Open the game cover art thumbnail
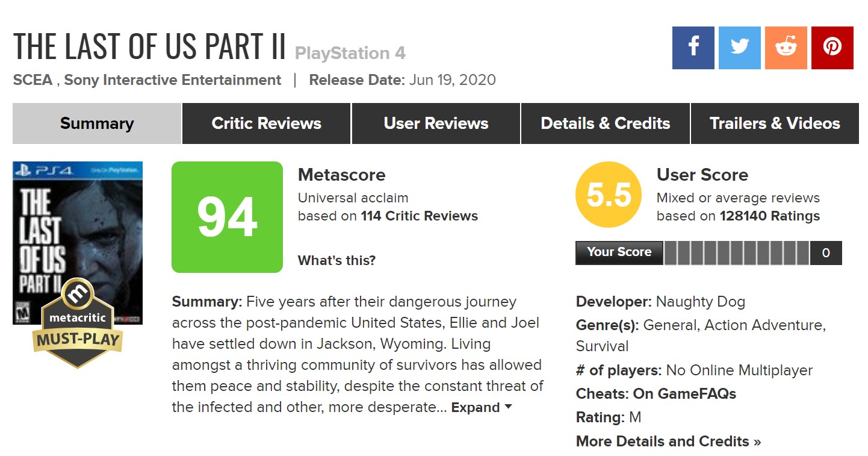The height and width of the screenshot is (456, 868). coord(78,229)
